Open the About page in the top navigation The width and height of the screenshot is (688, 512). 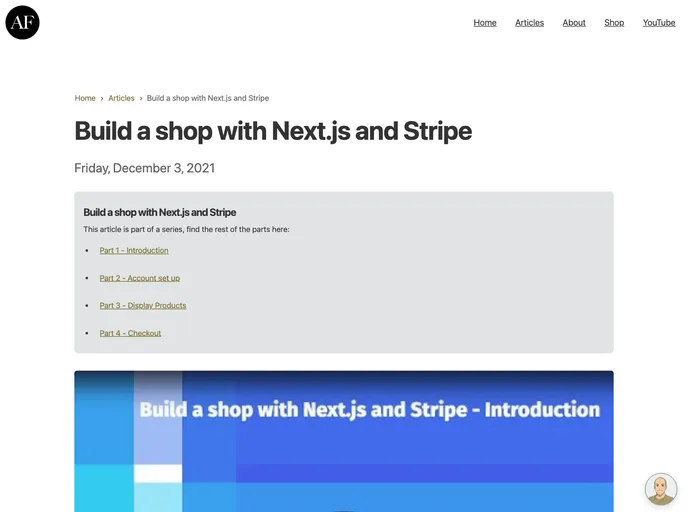coord(574,22)
